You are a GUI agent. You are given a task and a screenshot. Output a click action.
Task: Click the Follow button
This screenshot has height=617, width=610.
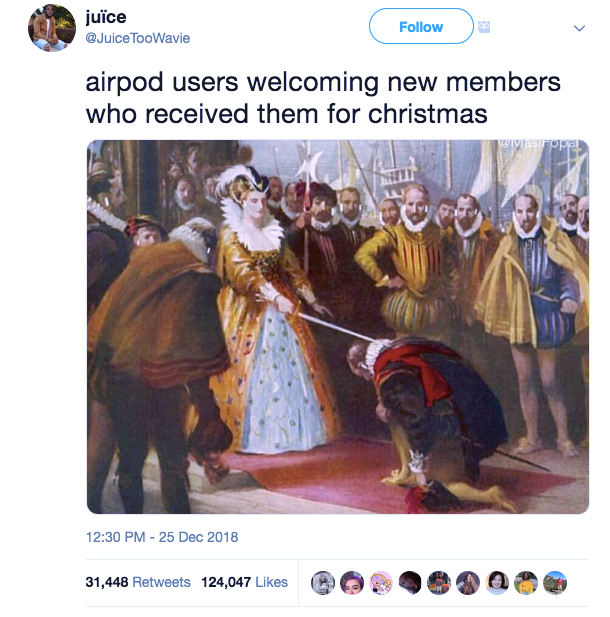(x=421, y=26)
